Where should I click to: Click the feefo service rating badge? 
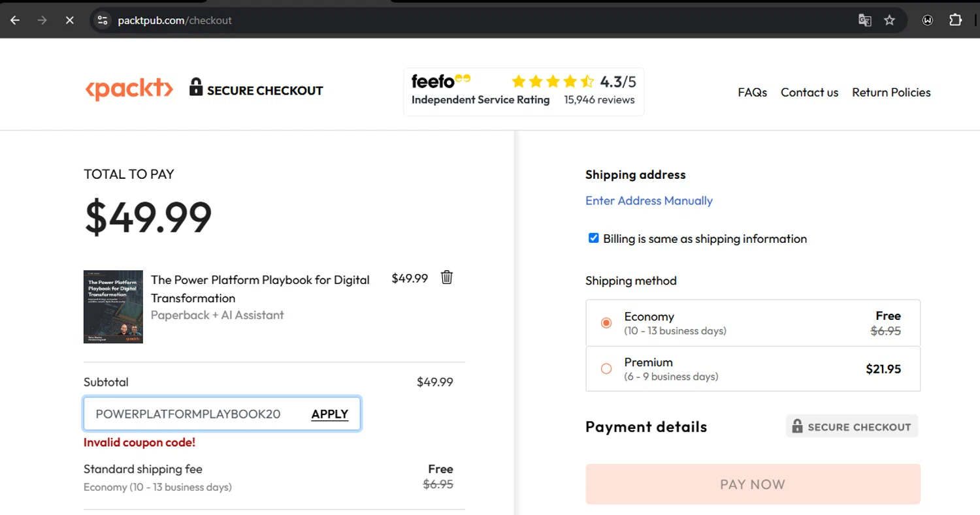coord(523,91)
